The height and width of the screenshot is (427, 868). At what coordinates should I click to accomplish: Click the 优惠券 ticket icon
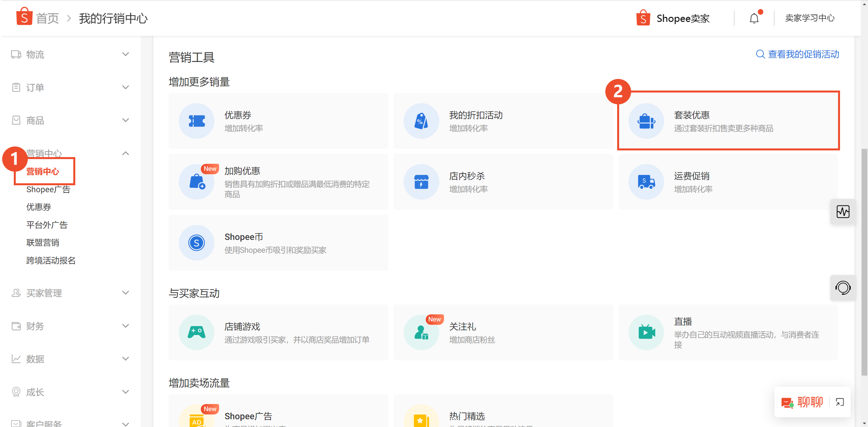pyautogui.click(x=196, y=121)
